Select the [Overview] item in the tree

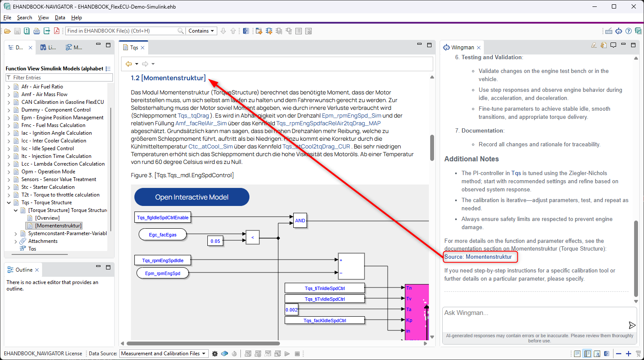47,218
